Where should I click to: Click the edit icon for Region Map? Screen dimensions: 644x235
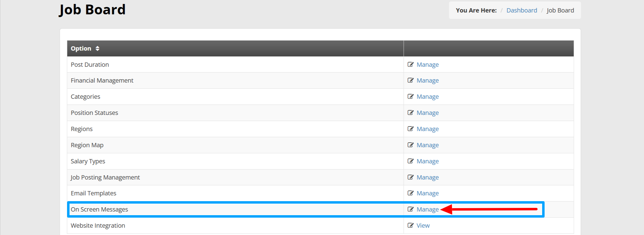tap(410, 145)
